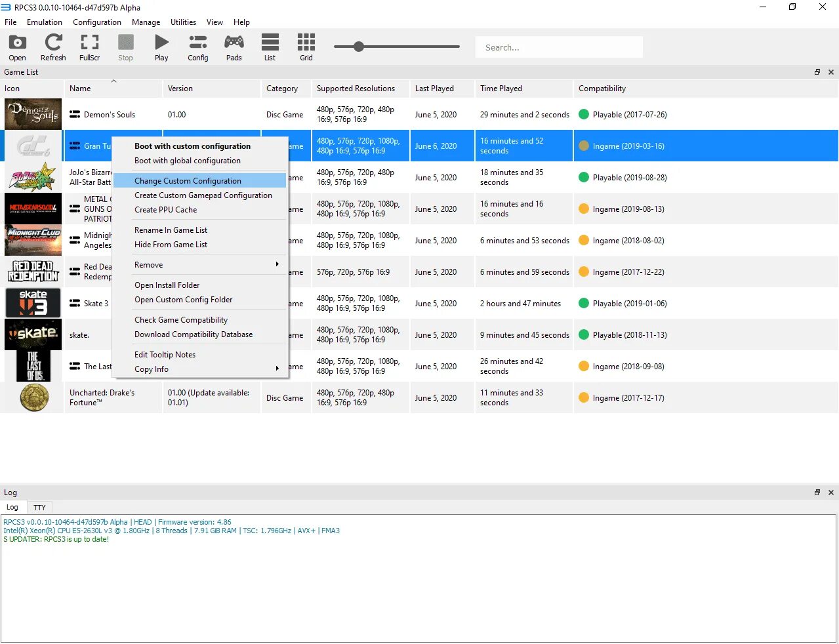
Task: Float the Log panel
Action: [817, 493]
